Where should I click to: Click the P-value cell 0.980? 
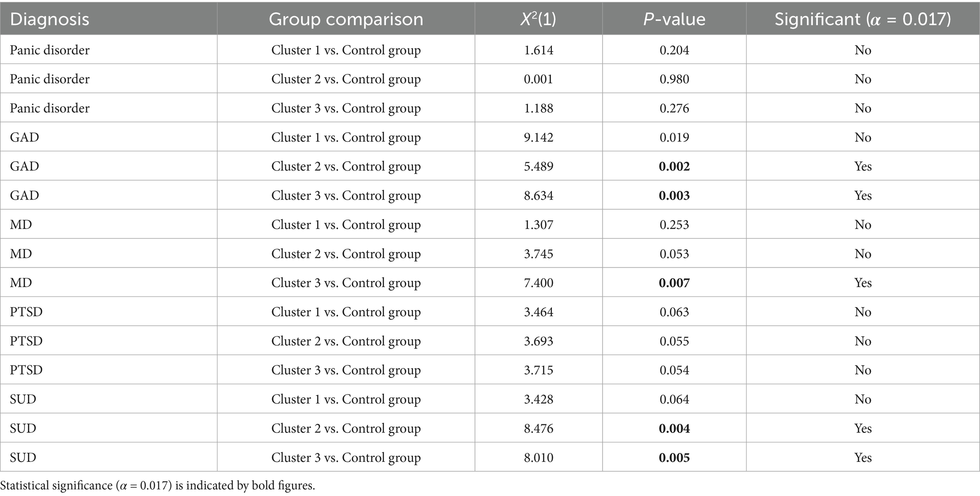click(x=674, y=79)
